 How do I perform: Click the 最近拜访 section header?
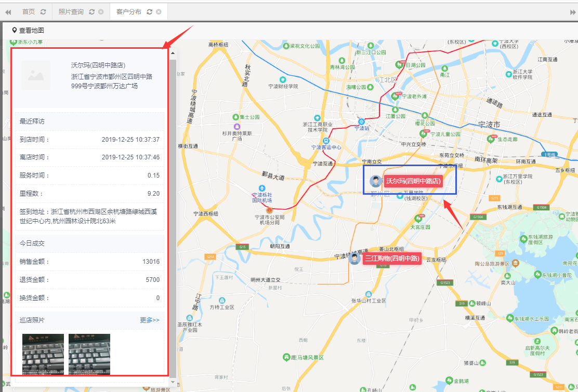[x=89, y=121]
